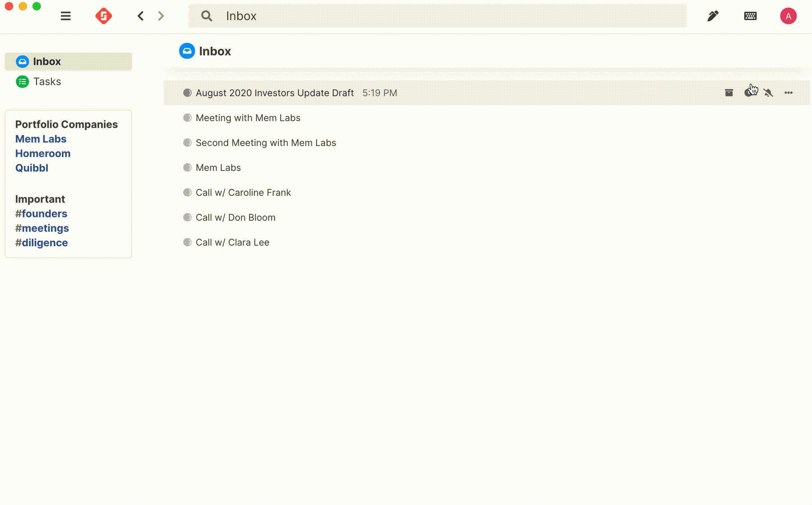The image size is (812, 505).
Task: Select Inbox in the sidebar
Action: tap(47, 61)
